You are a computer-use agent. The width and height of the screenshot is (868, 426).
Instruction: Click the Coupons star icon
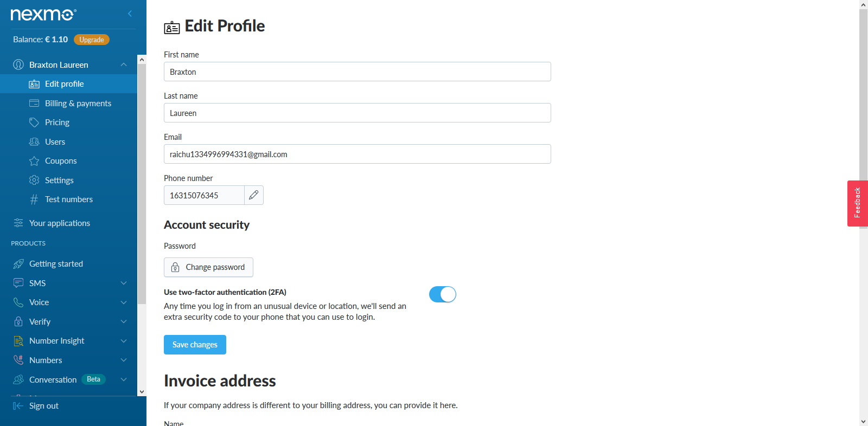coord(34,161)
